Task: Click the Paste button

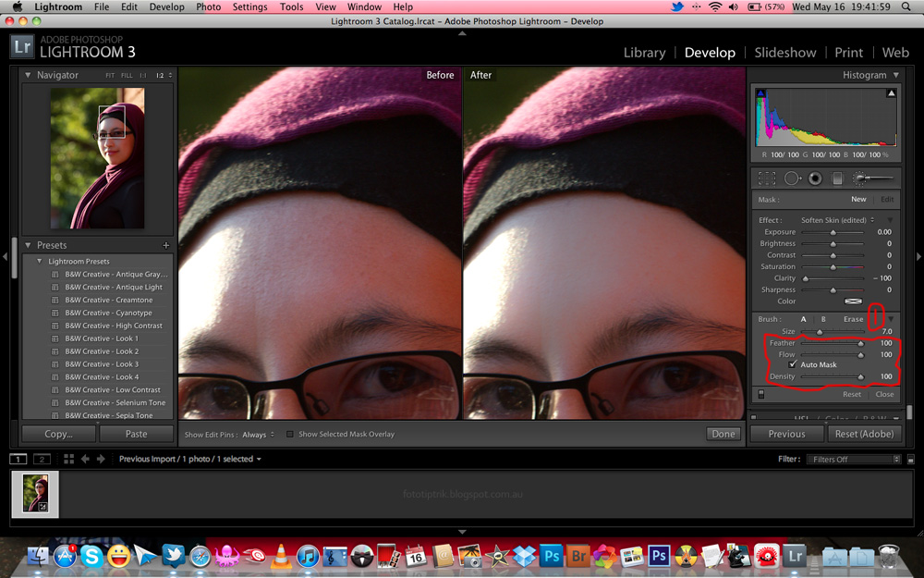Action: point(136,434)
